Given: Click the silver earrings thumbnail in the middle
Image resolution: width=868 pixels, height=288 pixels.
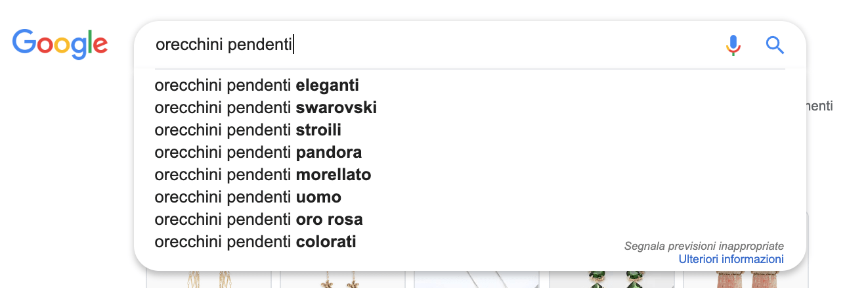Looking at the screenshot, I should point(476,280).
